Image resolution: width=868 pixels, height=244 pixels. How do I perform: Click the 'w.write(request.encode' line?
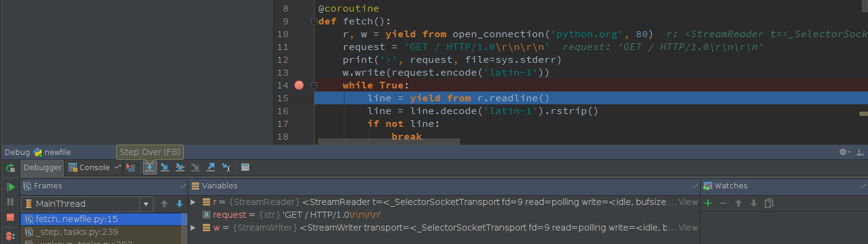coord(446,73)
